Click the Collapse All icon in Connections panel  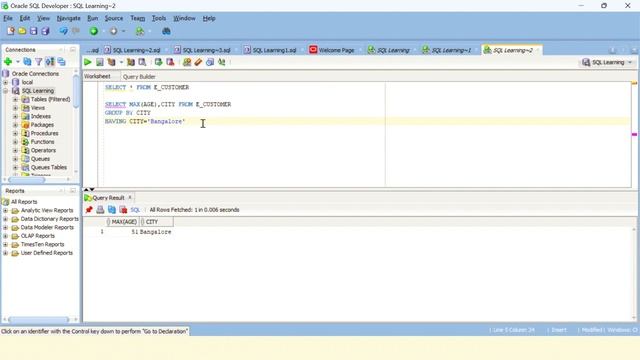[x=62, y=62]
